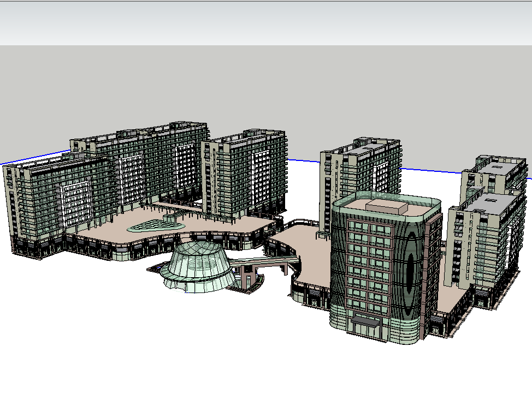Click the teardrop-shaped skylight on the plaza
The width and height of the screenshot is (532, 394).
[156, 225]
